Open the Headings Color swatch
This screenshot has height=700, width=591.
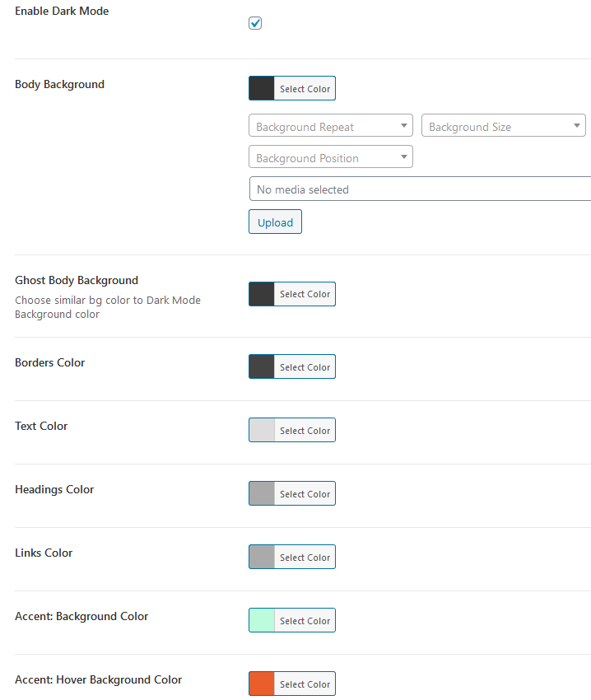262,494
